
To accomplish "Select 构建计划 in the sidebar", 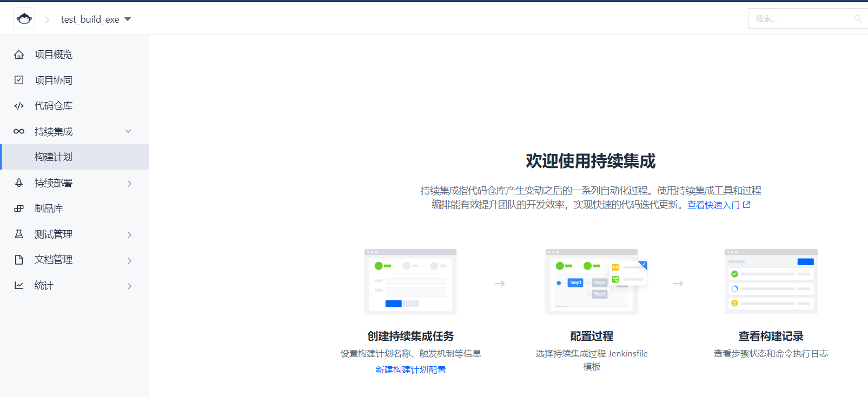I will pyautogui.click(x=54, y=157).
